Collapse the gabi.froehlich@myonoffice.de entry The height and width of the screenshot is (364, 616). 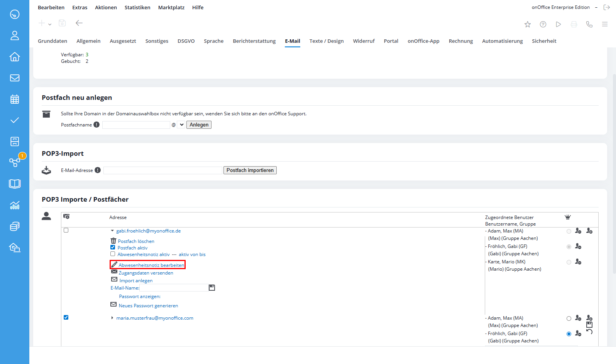[x=112, y=231]
